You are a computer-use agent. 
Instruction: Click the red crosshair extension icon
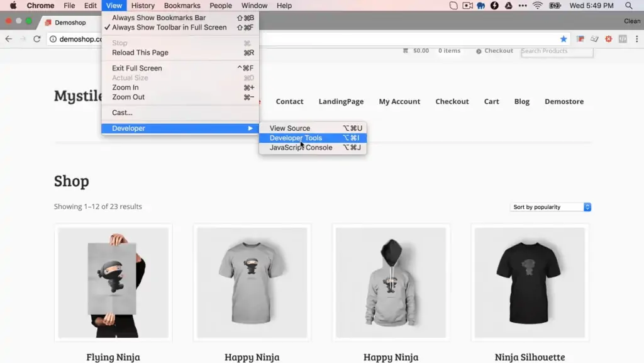coord(609,38)
